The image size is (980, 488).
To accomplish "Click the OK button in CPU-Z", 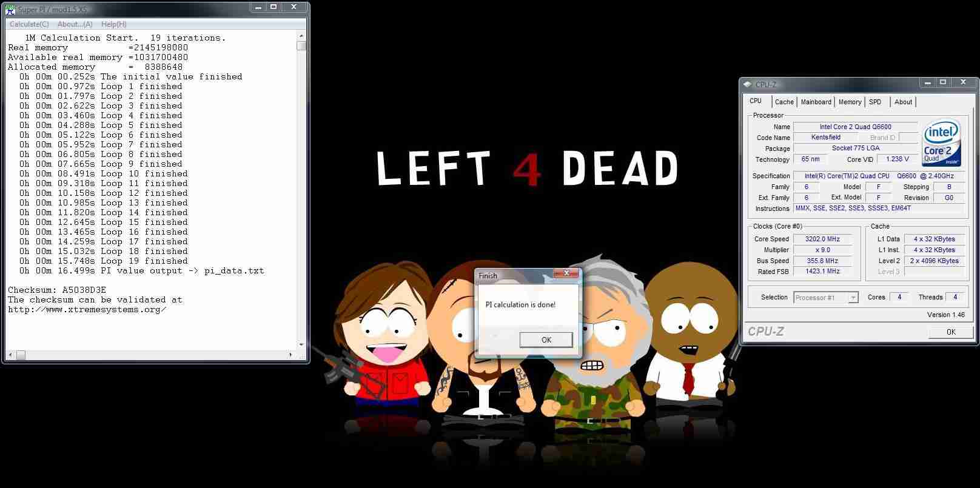I will tap(951, 332).
